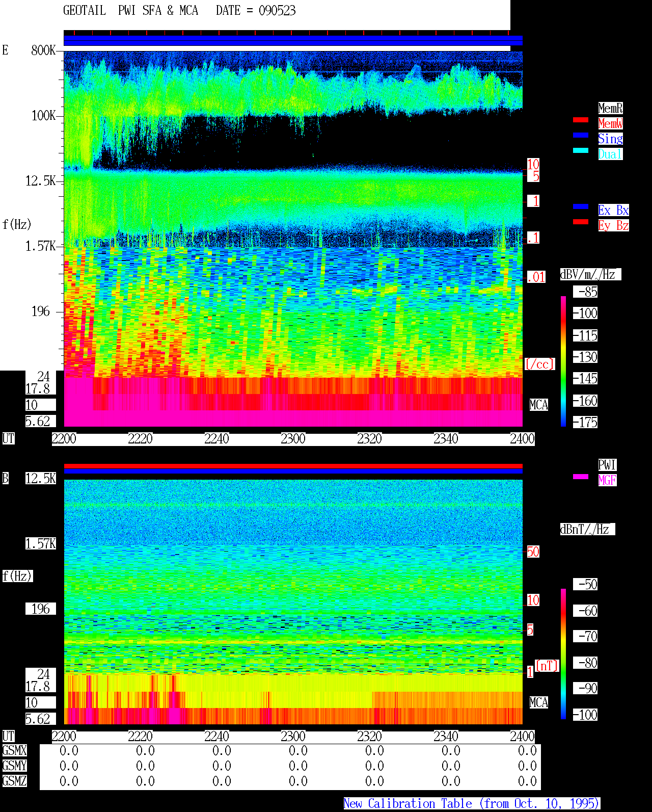Click the dBV/m/√Hz electric color scale bar

coord(563,361)
